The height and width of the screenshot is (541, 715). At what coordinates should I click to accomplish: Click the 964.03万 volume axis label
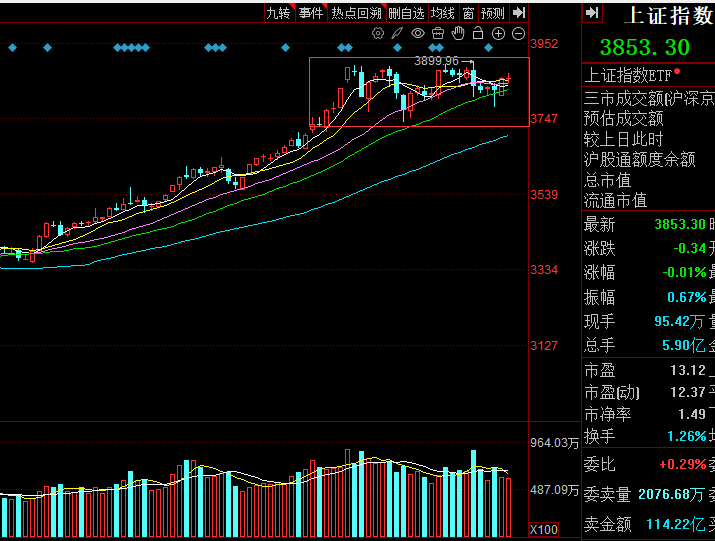coord(554,443)
